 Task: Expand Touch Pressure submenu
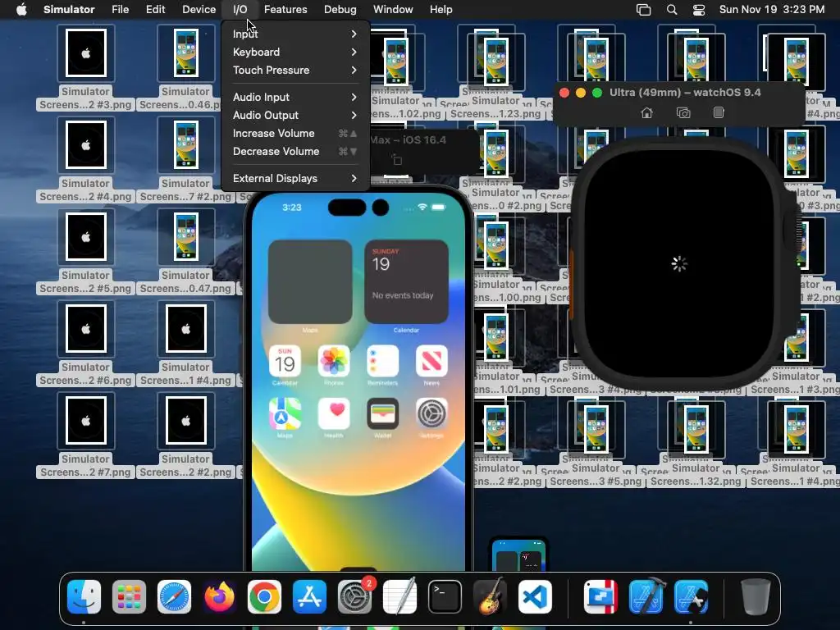coord(294,71)
